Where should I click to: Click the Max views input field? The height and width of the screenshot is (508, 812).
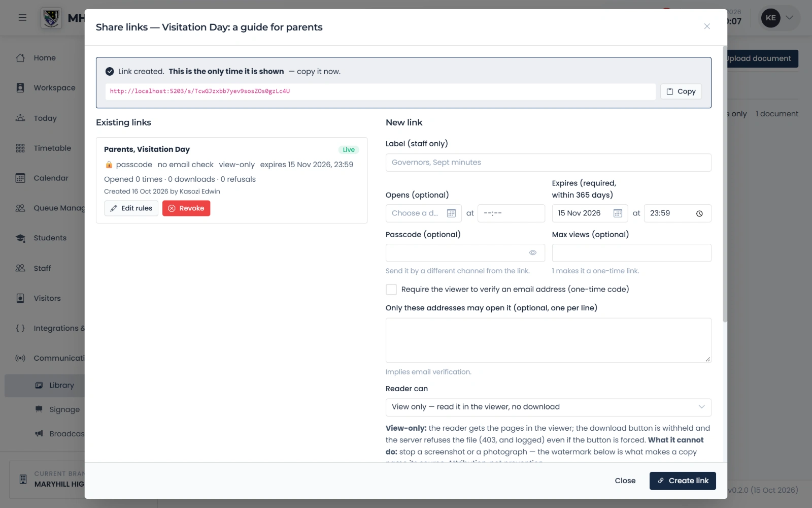(x=631, y=253)
